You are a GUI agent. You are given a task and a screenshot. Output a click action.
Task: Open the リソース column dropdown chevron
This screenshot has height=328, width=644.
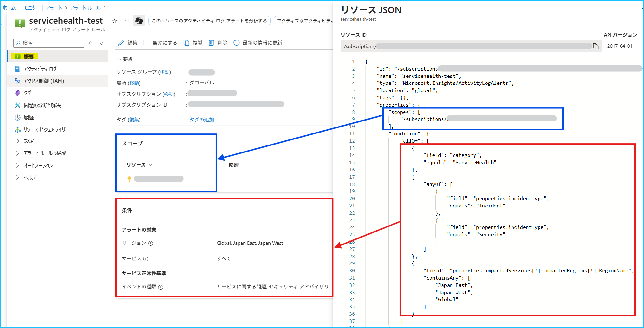click(150, 165)
